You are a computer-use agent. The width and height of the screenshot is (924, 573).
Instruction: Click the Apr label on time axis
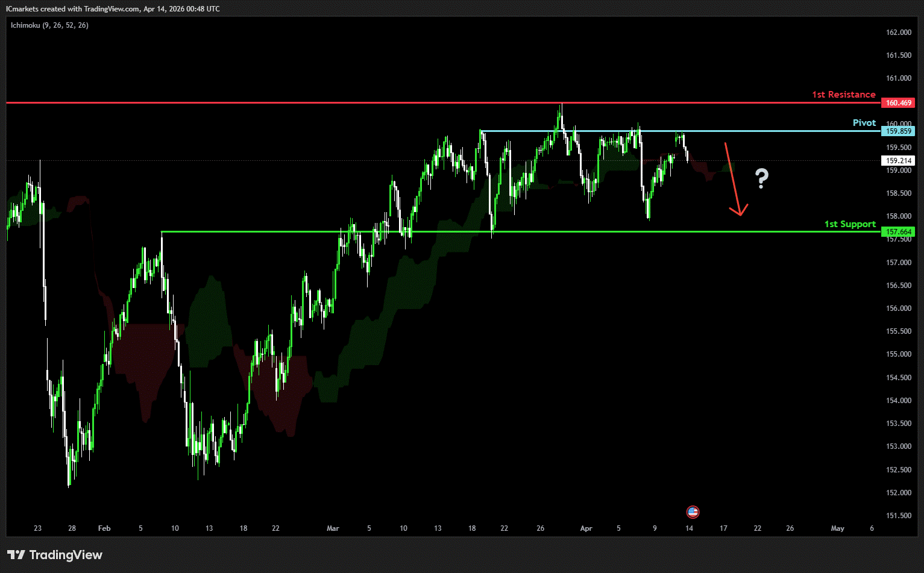coord(586,528)
